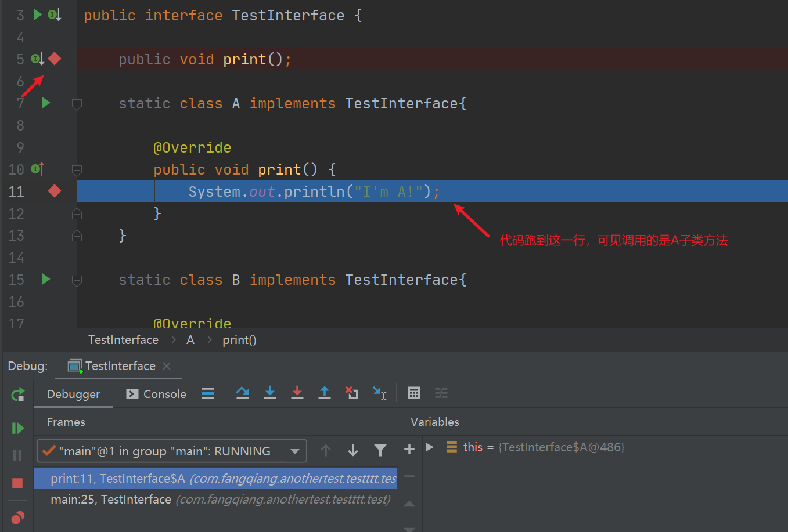This screenshot has width=788, height=532.
Task: Click the Force Step Into icon
Action: point(297,393)
